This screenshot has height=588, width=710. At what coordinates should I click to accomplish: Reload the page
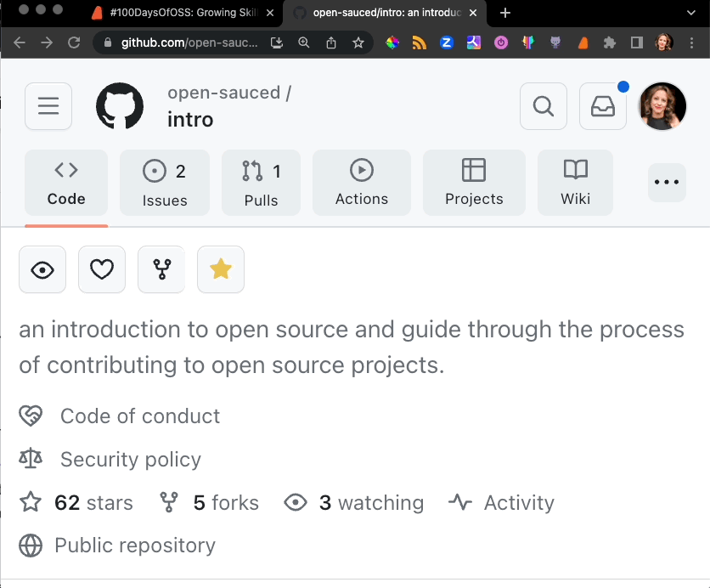[74, 42]
